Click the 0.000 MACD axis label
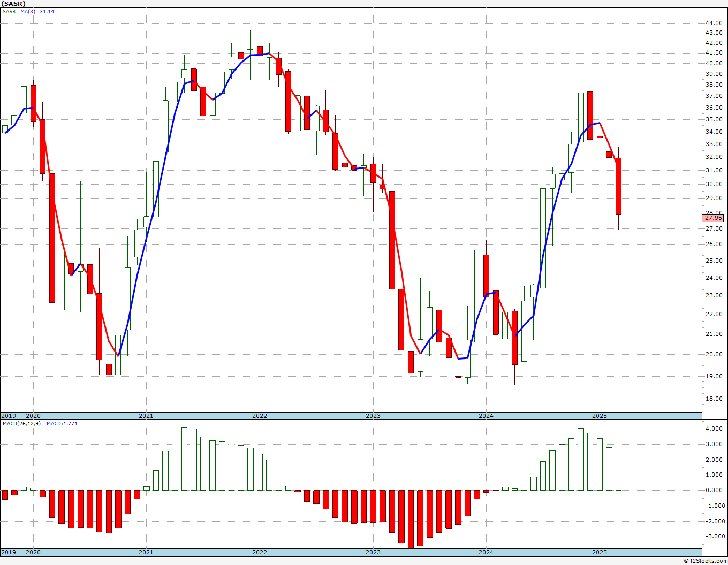The height and width of the screenshot is (565, 728). pos(715,490)
